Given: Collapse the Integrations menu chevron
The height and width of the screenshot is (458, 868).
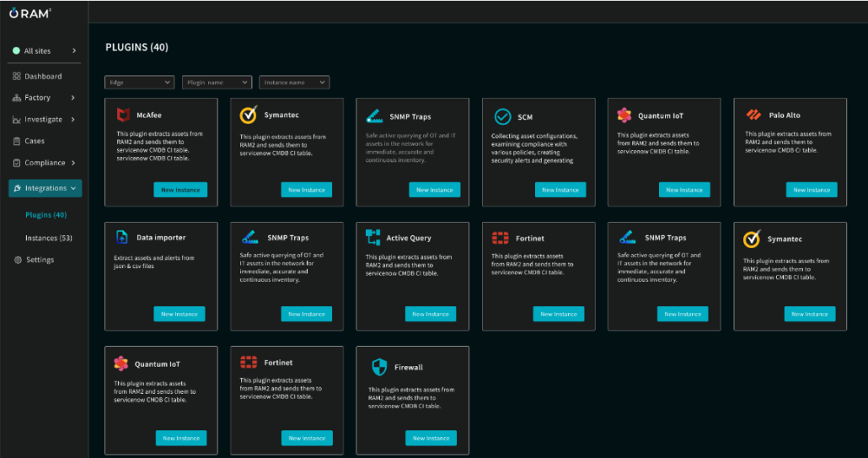Looking at the screenshot, I should tap(73, 188).
